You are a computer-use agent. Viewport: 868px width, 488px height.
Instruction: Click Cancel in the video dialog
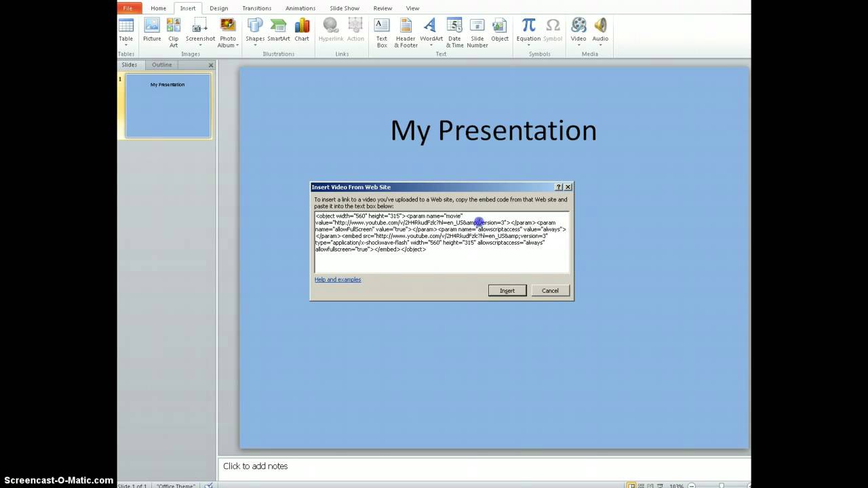coord(550,291)
